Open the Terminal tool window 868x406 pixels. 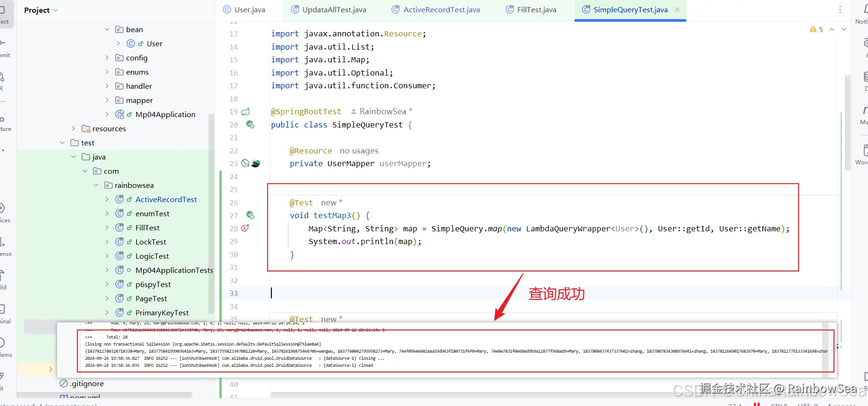coord(5,314)
